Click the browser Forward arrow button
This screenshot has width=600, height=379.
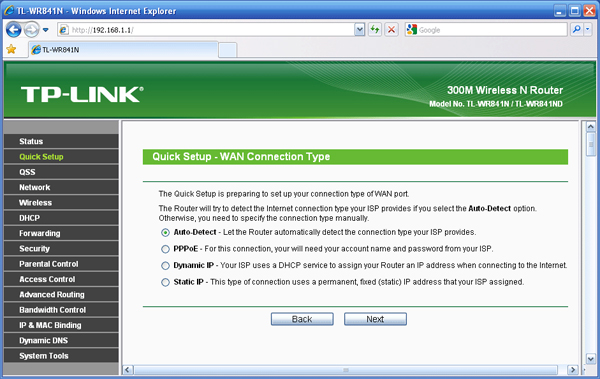[31, 29]
